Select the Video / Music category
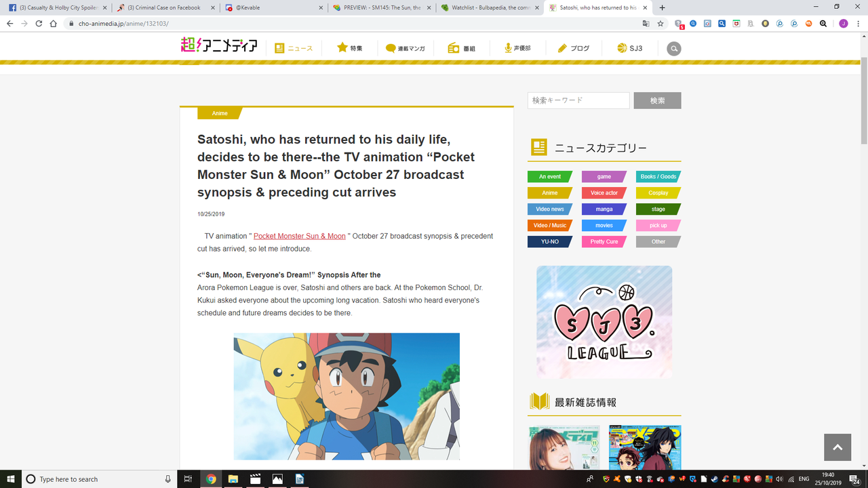This screenshot has height=488, width=868. coord(550,225)
